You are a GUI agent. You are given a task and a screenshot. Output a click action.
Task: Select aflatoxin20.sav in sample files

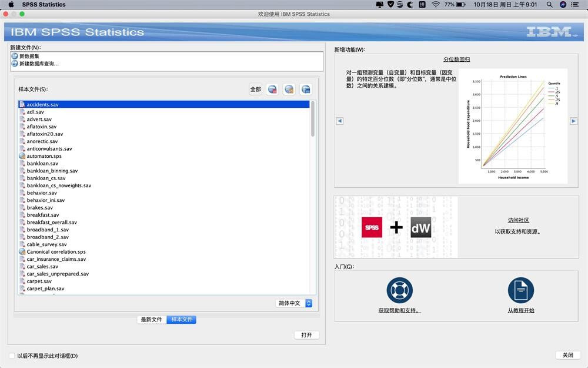[164, 134]
